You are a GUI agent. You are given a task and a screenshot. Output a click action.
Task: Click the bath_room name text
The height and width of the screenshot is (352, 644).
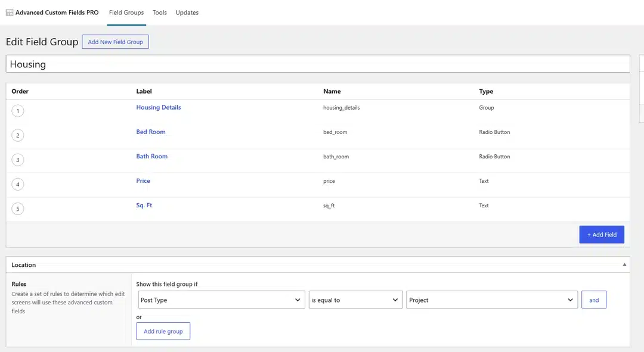336,157
